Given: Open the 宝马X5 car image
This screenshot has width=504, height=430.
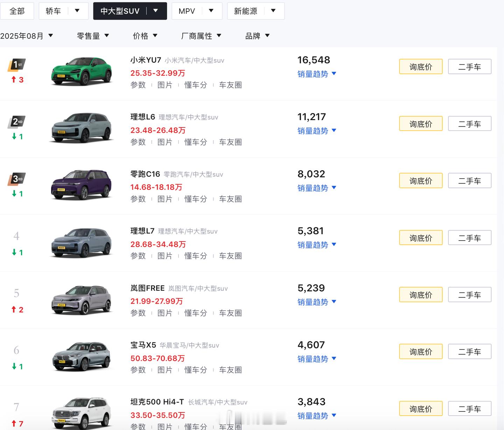Looking at the screenshot, I should pyautogui.click(x=82, y=356).
